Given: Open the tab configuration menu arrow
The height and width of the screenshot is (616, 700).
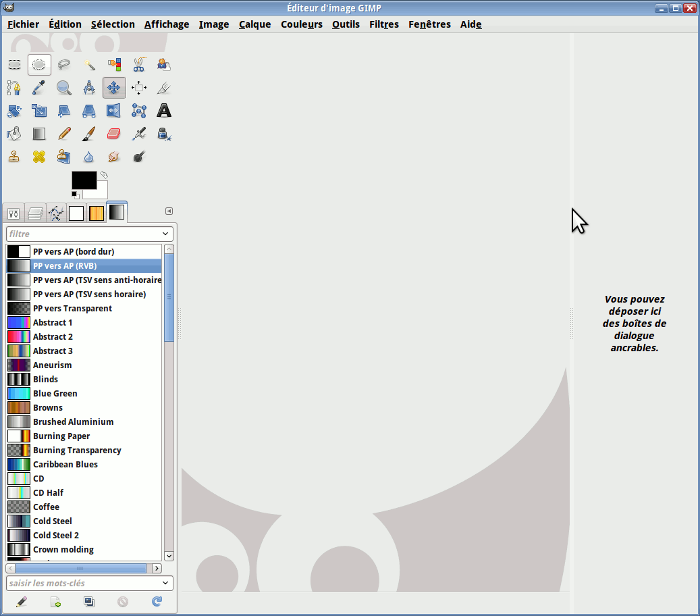Looking at the screenshot, I should [x=169, y=211].
